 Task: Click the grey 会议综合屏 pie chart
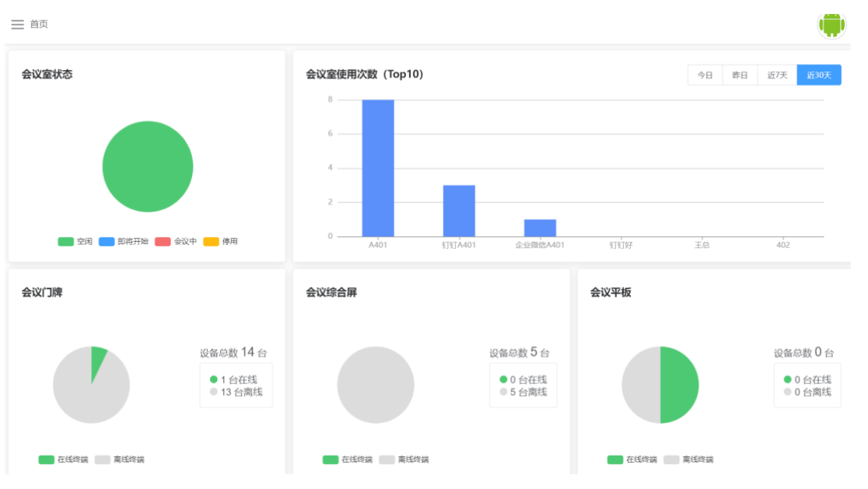tap(376, 385)
